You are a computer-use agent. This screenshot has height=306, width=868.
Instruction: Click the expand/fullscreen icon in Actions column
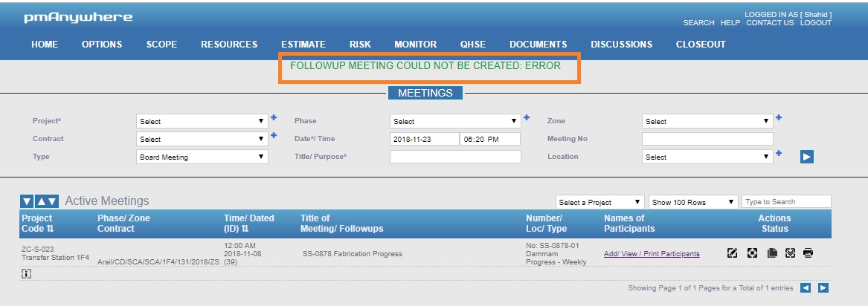pyautogui.click(x=752, y=253)
